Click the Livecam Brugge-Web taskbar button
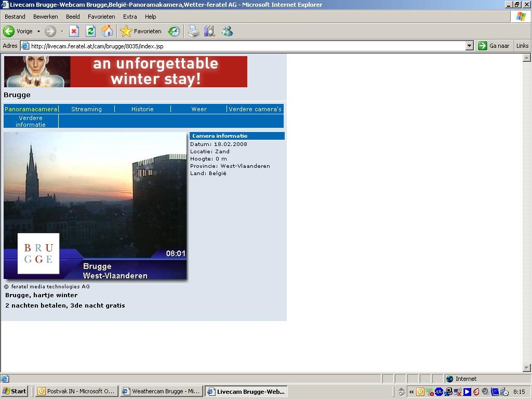This screenshot has width=532, height=399. (x=246, y=391)
